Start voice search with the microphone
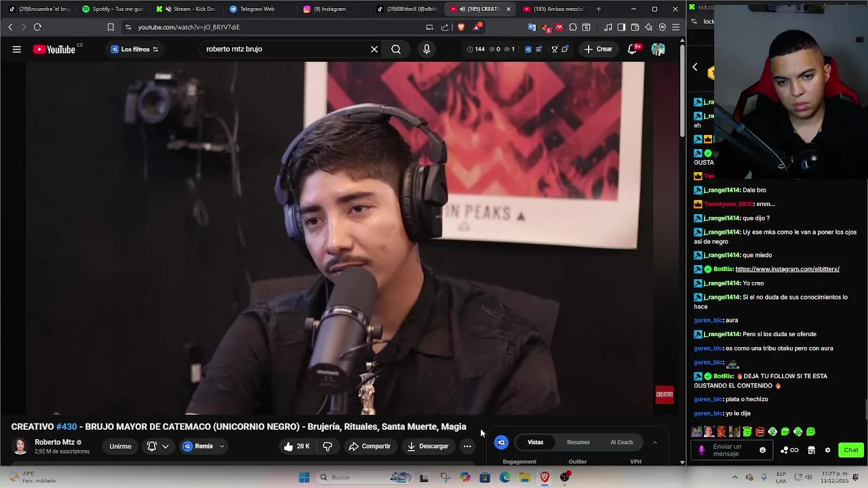 pyautogui.click(x=427, y=49)
